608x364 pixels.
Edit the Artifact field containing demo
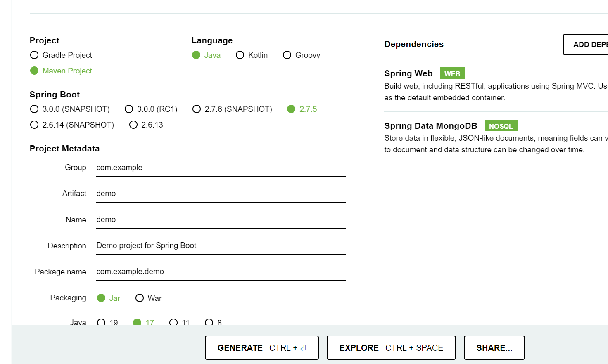pos(221,193)
